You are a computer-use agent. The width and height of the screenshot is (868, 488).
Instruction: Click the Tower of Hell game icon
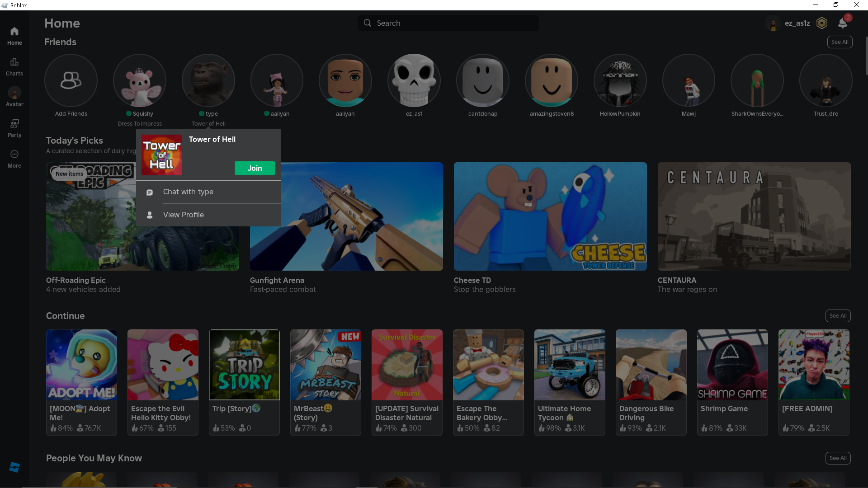(162, 155)
